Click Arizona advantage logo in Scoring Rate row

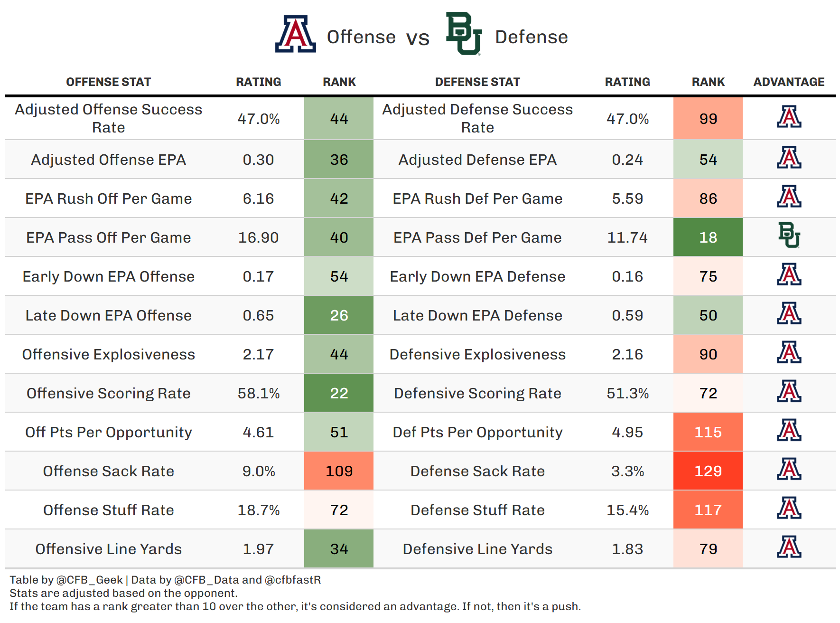click(x=789, y=391)
